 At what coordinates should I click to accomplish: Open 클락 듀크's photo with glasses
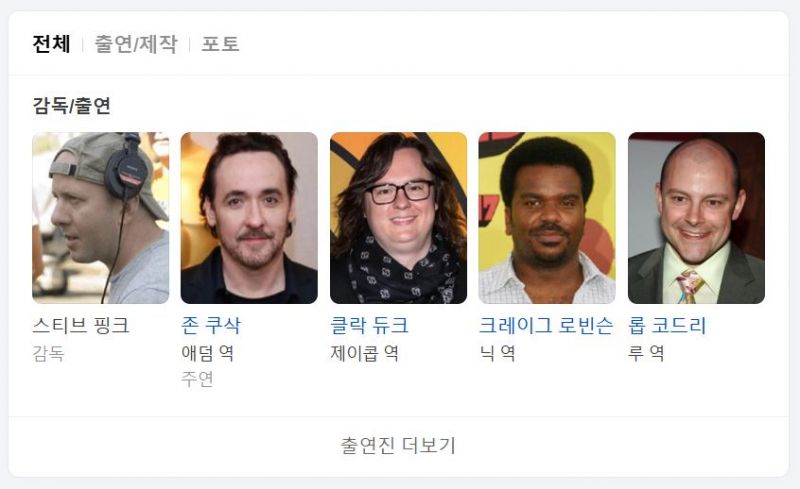(398, 218)
